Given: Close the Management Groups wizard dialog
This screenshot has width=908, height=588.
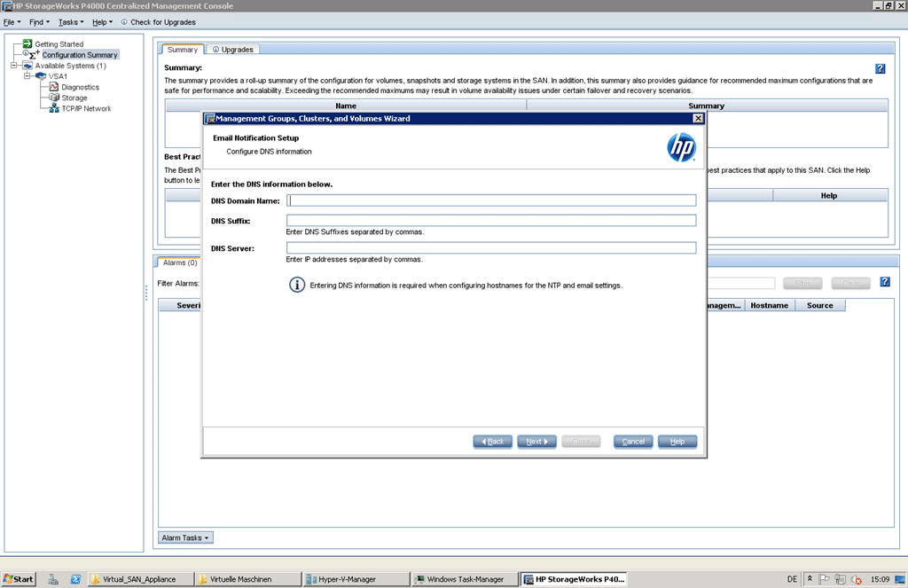Looking at the screenshot, I should [x=698, y=118].
